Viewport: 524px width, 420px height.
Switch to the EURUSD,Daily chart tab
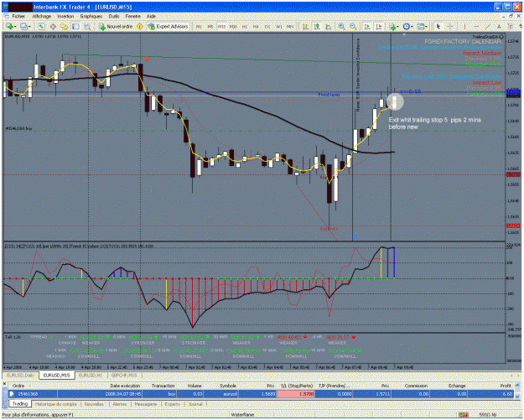(x=21, y=376)
